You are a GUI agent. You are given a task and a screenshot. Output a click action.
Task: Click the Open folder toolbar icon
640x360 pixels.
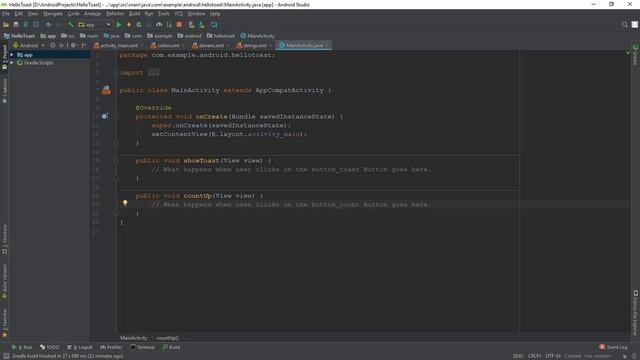(x=6, y=25)
